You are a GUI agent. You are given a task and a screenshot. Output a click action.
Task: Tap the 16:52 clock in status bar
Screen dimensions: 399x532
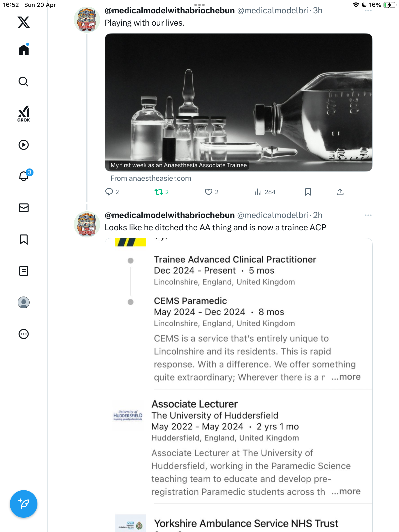point(11,5)
